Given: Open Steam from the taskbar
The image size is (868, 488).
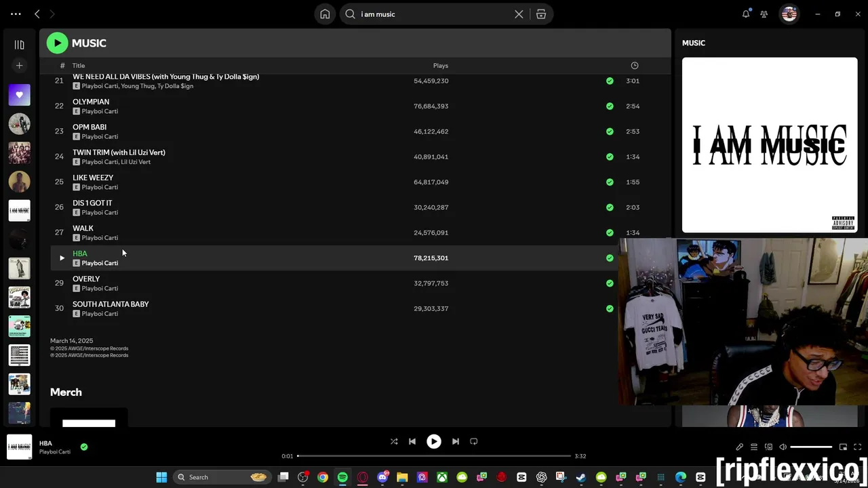Looking at the screenshot, I should pos(581,477).
